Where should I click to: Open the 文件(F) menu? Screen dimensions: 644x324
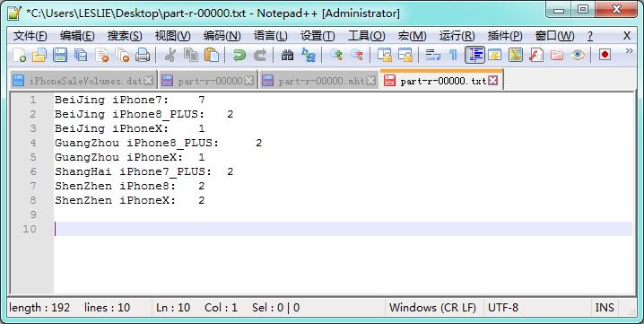[x=30, y=36]
